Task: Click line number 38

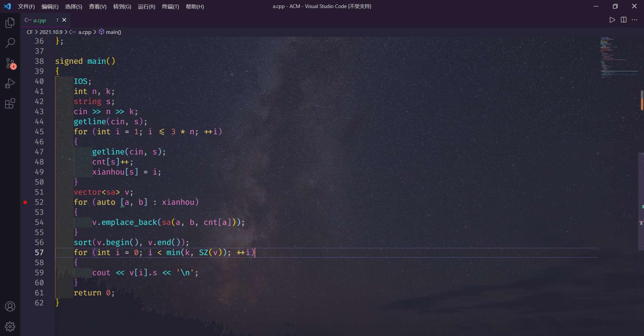Action: [x=39, y=61]
